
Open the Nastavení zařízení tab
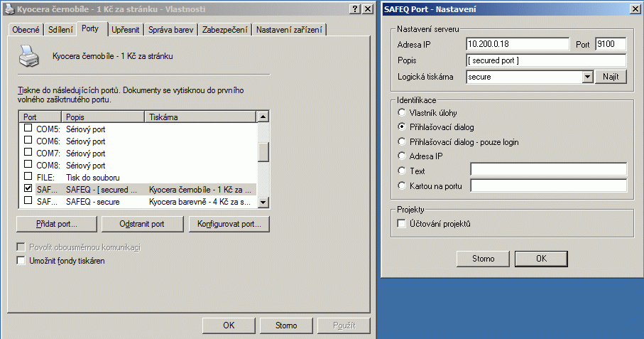point(289,30)
